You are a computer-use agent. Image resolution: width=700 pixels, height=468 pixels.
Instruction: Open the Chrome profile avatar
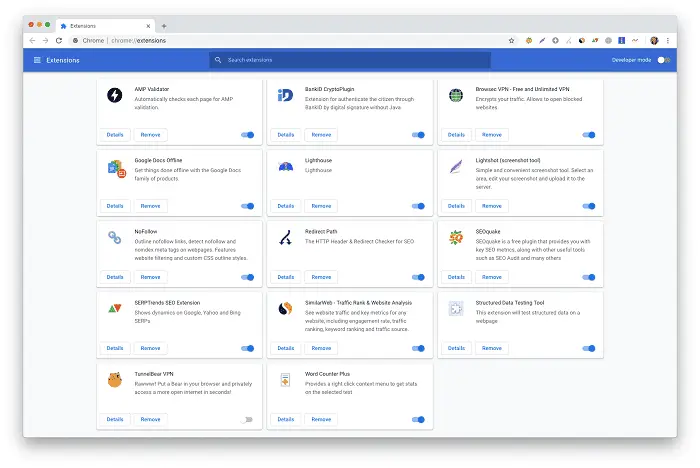pyautogui.click(x=654, y=41)
